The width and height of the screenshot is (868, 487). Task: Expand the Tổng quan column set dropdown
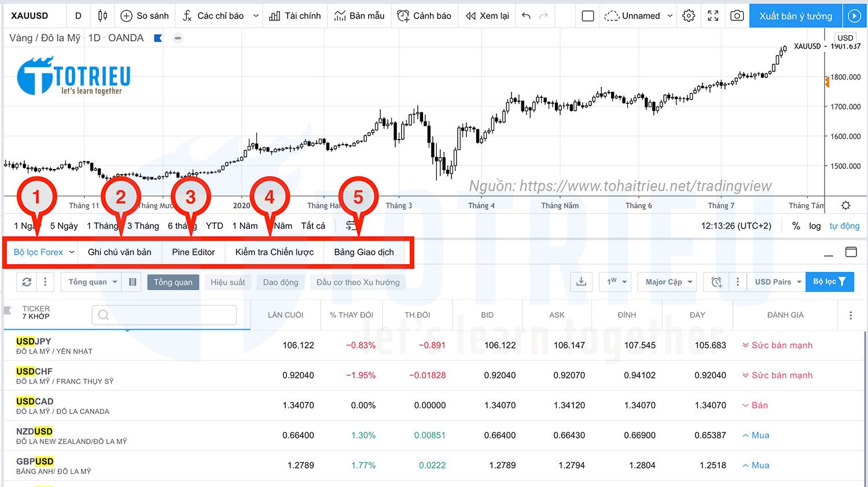point(93,282)
